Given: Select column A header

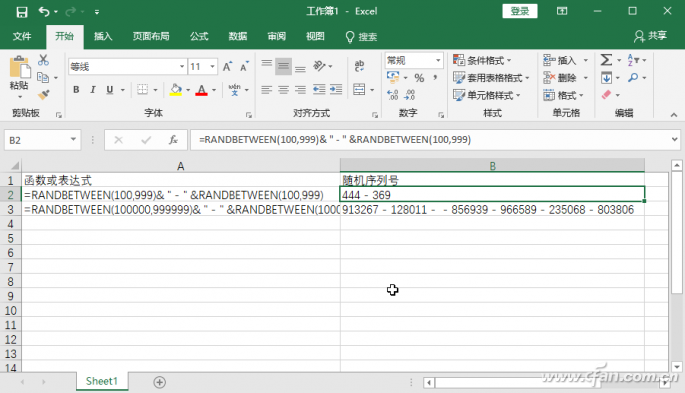Looking at the screenshot, I should tap(180, 166).
